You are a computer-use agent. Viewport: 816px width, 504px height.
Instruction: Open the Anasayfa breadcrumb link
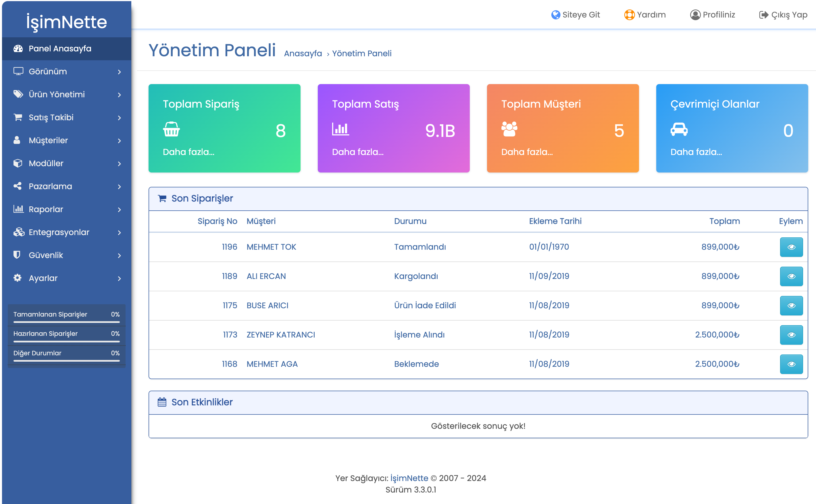(x=303, y=53)
